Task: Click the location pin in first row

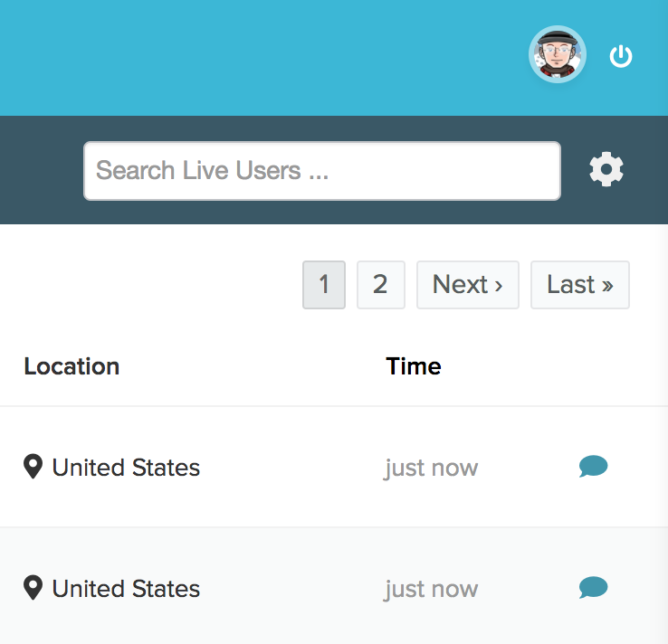Action: pos(33,467)
